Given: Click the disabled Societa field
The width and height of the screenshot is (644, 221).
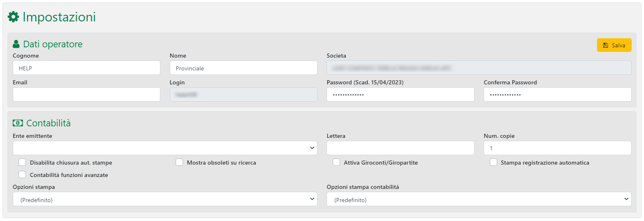Looking at the screenshot, I should 479,68.
